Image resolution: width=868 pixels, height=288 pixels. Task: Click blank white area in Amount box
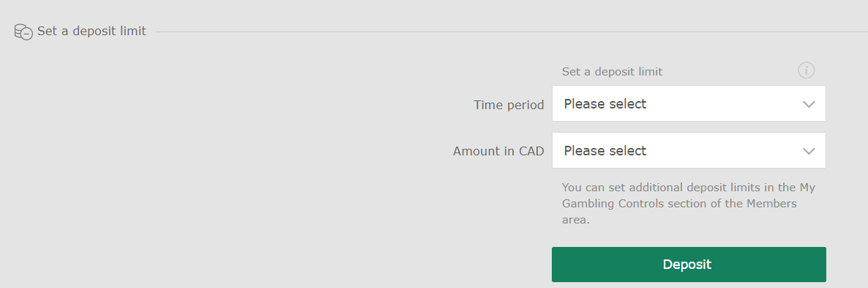725,150
